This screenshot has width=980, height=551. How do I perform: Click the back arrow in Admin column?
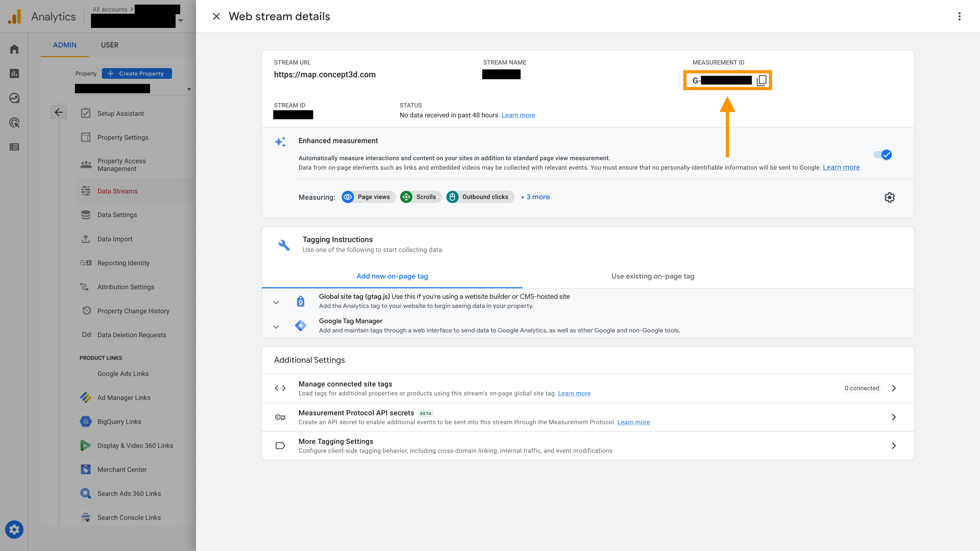[x=59, y=112]
